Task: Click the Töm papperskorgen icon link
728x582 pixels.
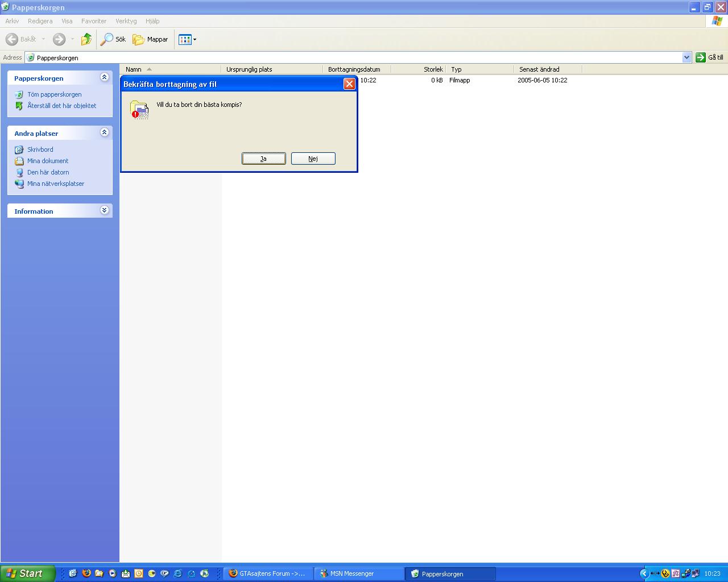Action: point(19,94)
